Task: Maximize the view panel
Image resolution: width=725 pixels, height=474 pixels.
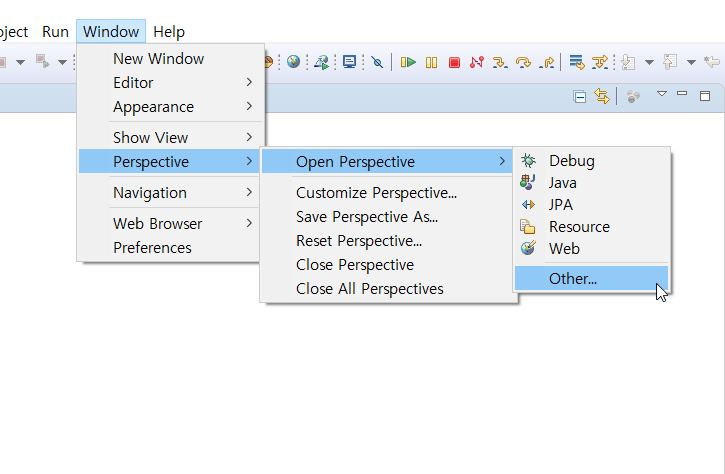Action: [705, 96]
